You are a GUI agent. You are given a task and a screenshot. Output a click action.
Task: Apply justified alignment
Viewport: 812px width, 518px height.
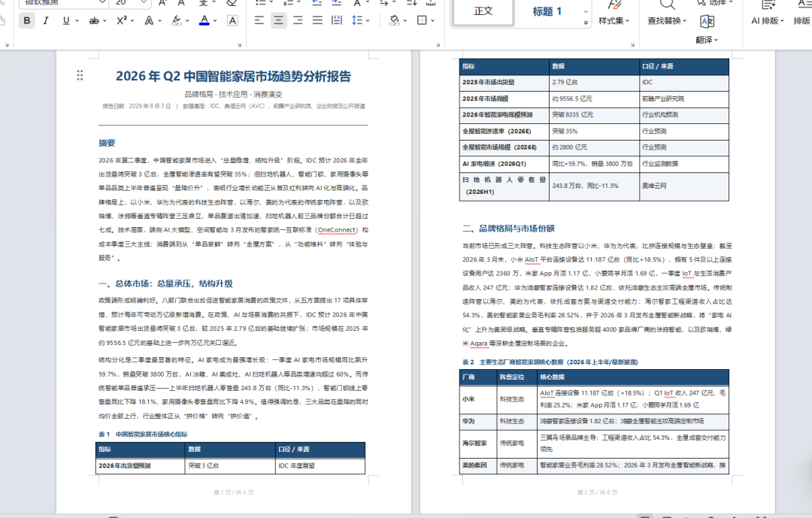[x=317, y=21]
